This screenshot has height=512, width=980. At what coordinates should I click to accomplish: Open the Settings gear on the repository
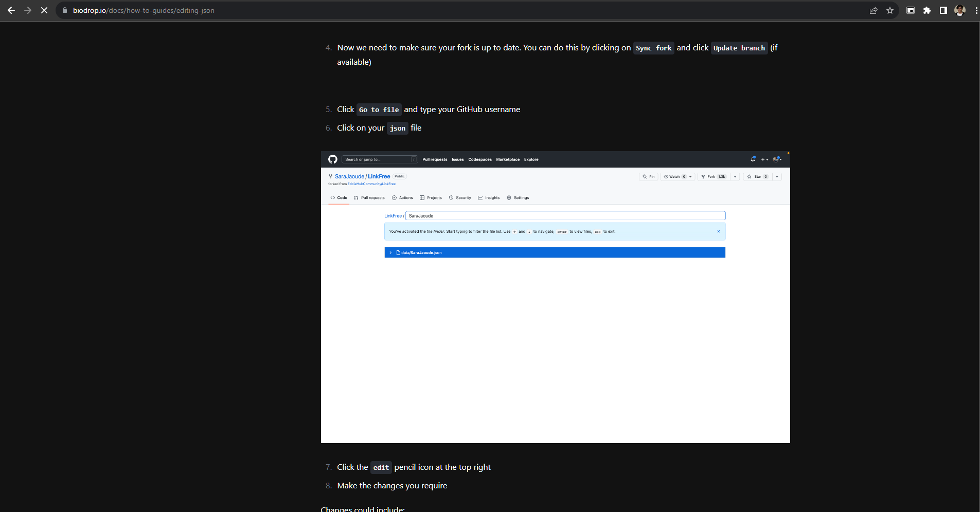[x=509, y=197]
